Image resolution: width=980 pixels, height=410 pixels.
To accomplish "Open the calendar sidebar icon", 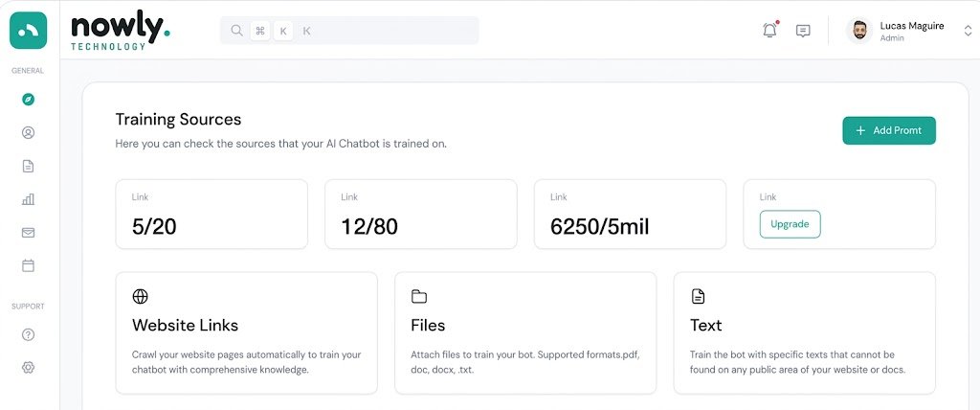I will [28, 265].
